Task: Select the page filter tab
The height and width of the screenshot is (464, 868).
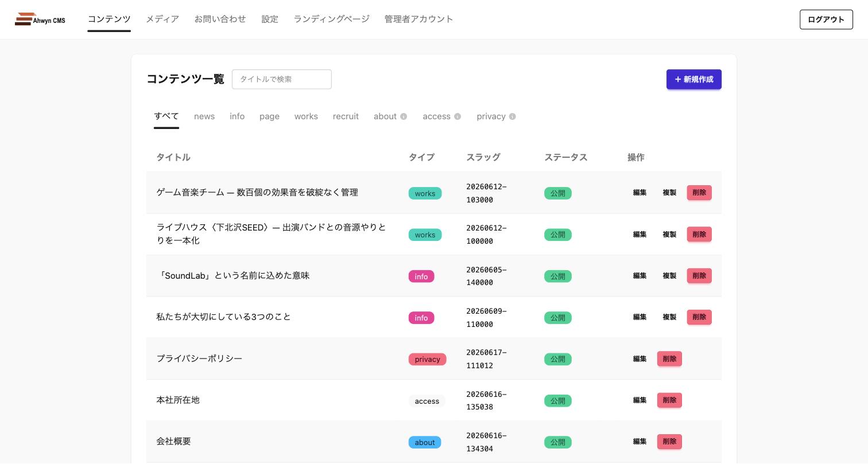Action: [269, 116]
